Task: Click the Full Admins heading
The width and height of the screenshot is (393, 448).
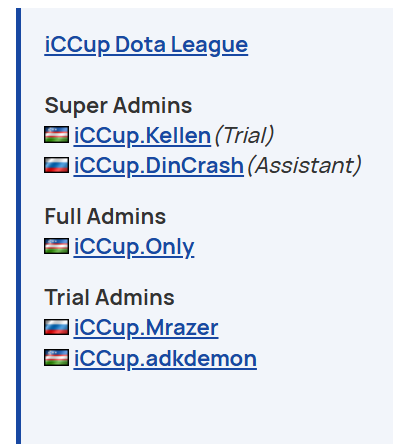Action: pos(105,216)
